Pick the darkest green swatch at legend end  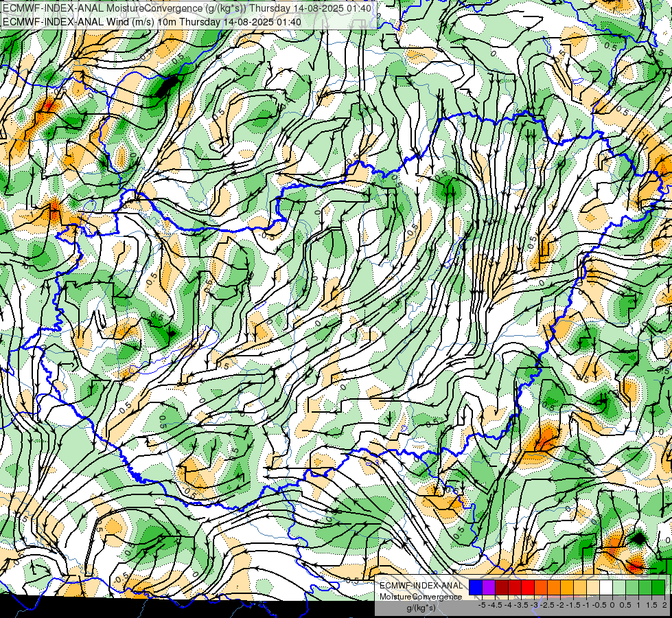click(x=658, y=587)
